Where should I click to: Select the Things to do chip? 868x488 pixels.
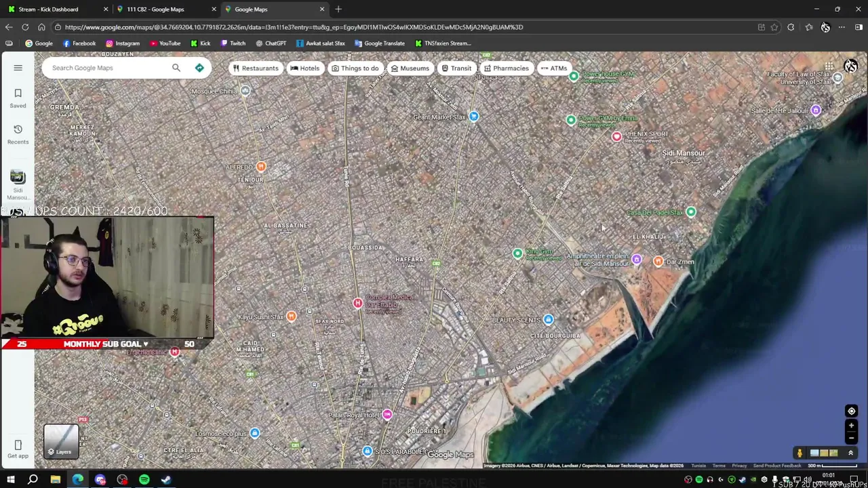[x=355, y=68]
